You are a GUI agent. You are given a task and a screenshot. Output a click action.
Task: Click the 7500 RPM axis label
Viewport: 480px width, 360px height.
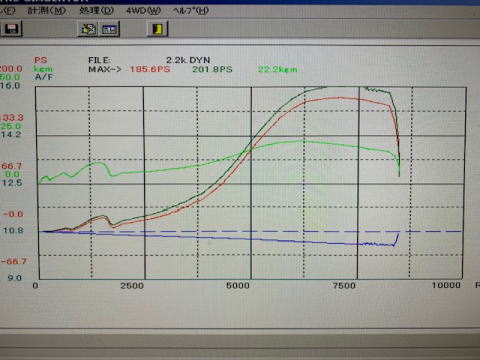click(344, 286)
